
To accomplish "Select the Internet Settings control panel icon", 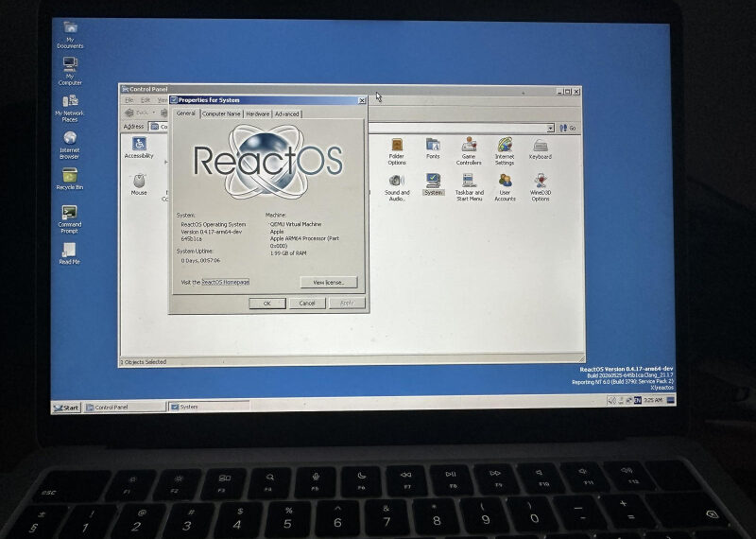I will tap(505, 151).
